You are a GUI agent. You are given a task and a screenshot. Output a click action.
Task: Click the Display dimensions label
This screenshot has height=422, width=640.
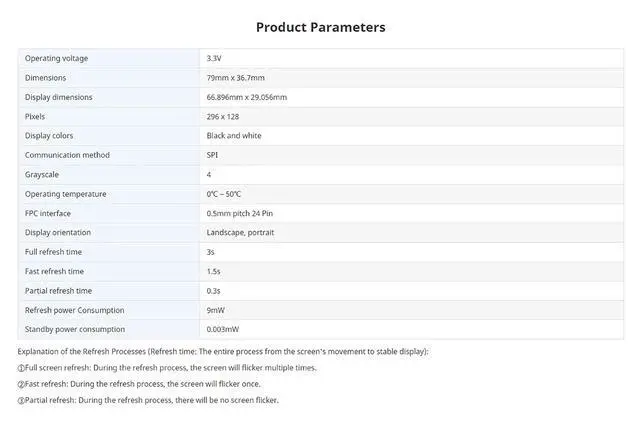point(58,97)
